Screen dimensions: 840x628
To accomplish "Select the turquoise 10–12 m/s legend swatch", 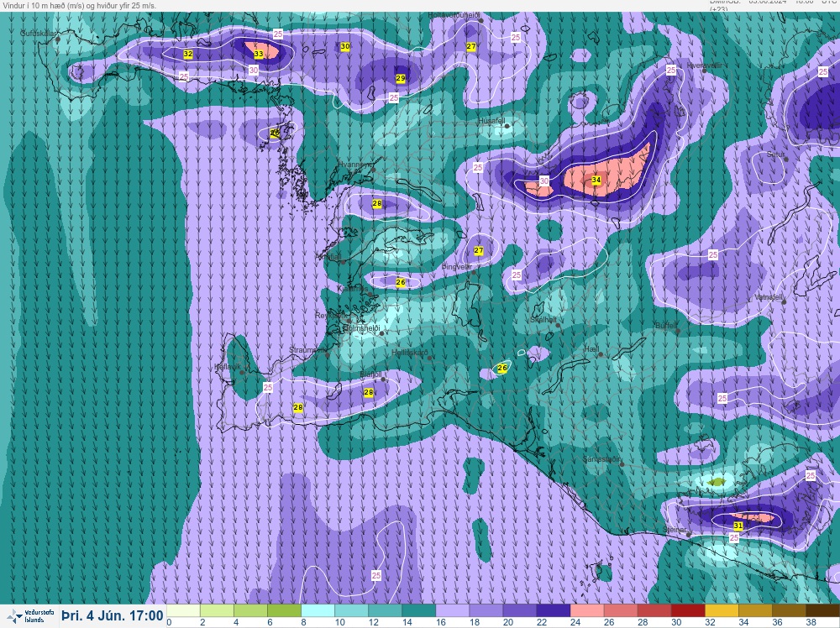I will pos(351,611).
